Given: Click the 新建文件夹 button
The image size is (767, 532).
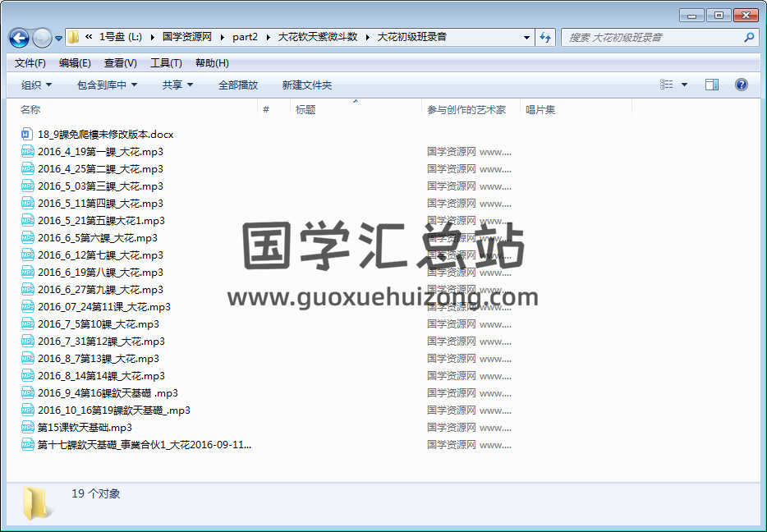Looking at the screenshot, I should pyautogui.click(x=306, y=85).
